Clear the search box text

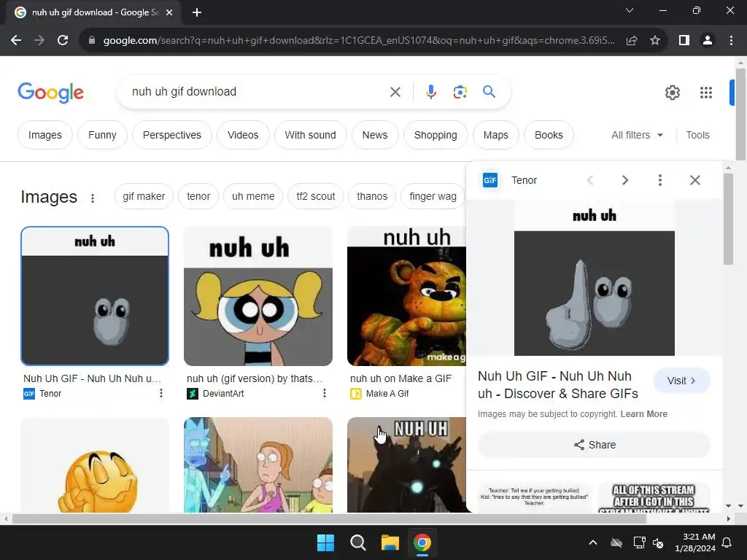click(x=395, y=92)
